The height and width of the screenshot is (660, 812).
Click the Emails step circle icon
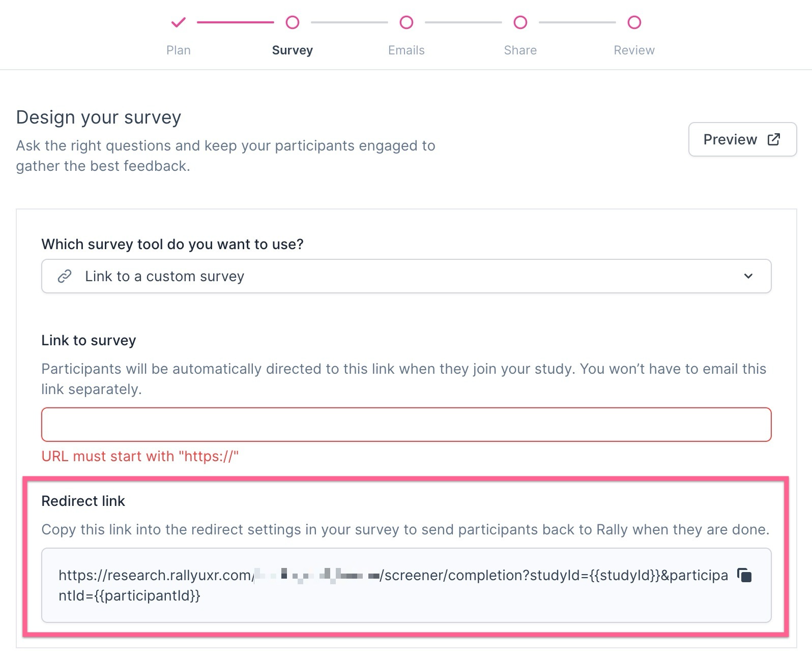pos(407,22)
